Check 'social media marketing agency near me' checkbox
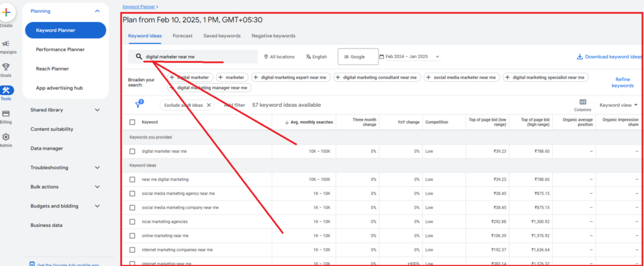644x266 pixels. pyautogui.click(x=132, y=193)
